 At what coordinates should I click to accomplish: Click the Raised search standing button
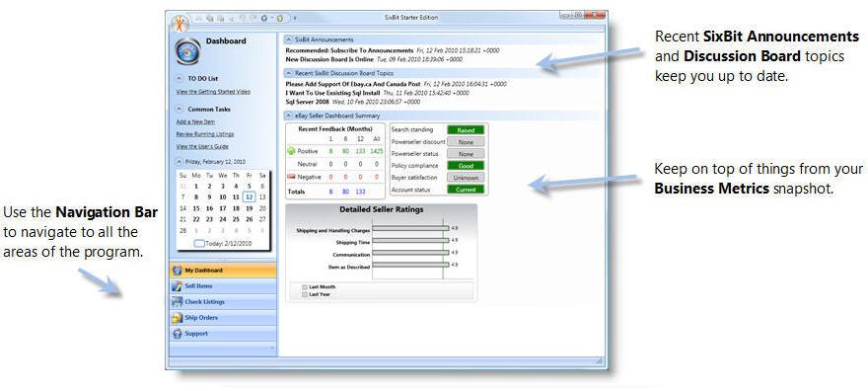point(466,129)
